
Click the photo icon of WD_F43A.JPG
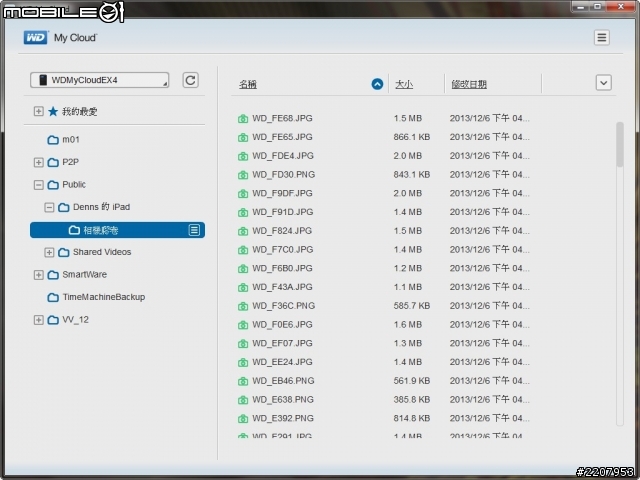click(x=243, y=288)
